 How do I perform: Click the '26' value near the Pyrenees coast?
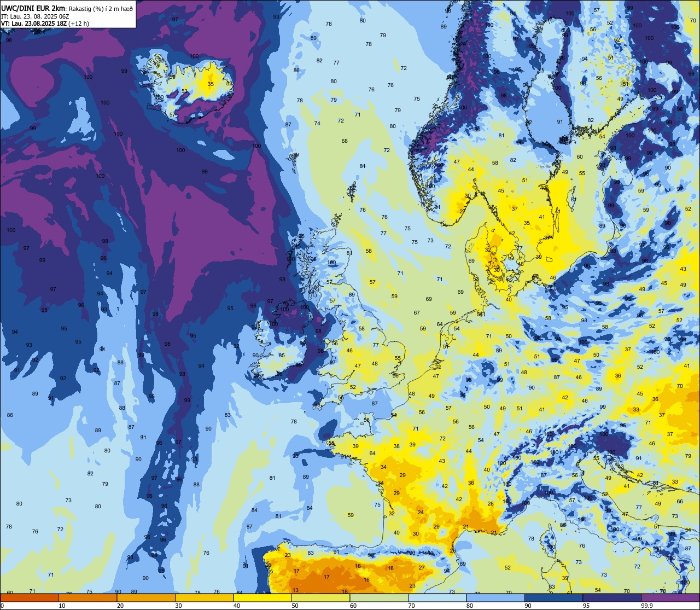453,550
